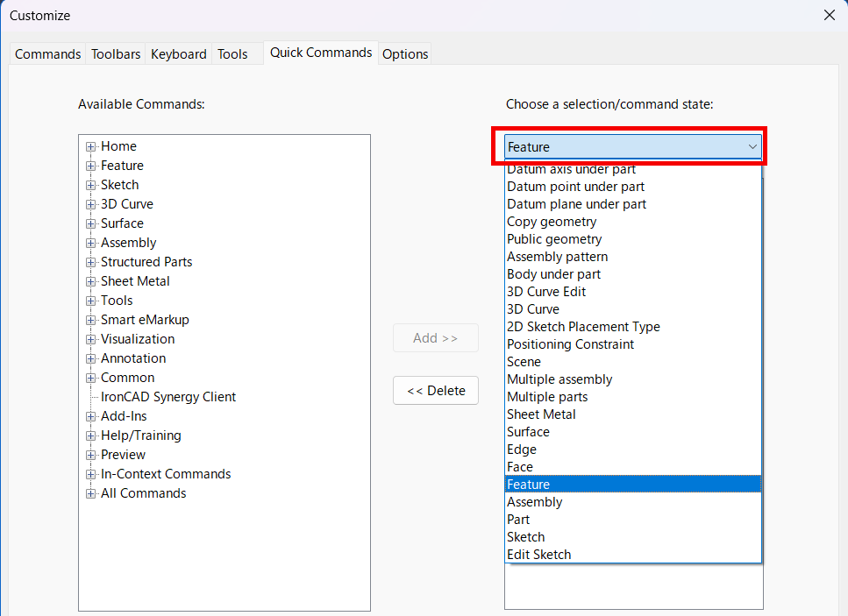Expand the Home command node
Image resolution: width=848 pixels, height=616 pixels.
coord(91,146)
